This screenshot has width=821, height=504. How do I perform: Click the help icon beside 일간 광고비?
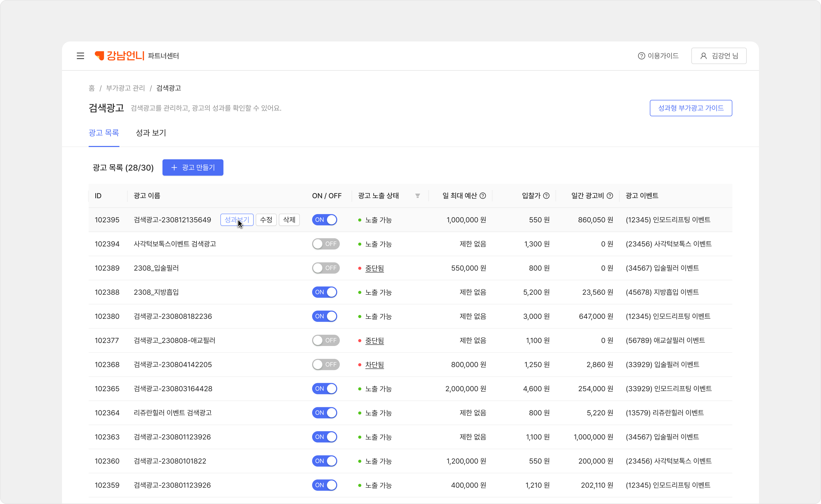tap(610, 196)
